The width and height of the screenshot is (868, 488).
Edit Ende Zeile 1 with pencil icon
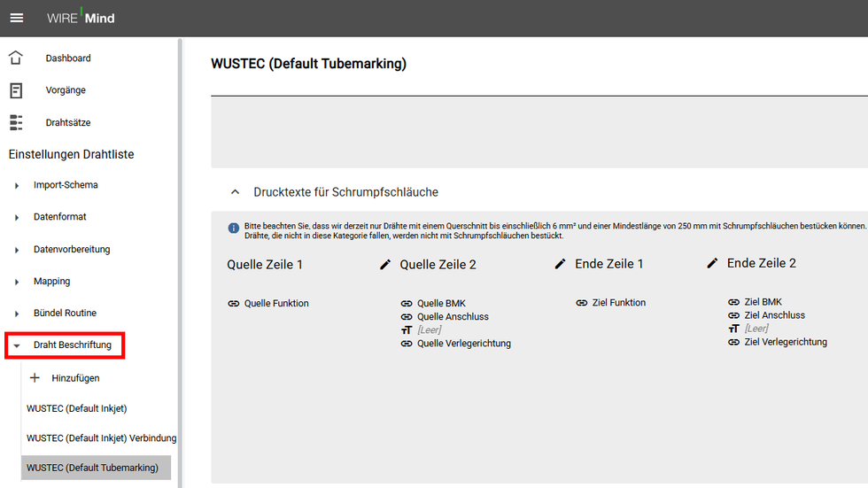712,263
